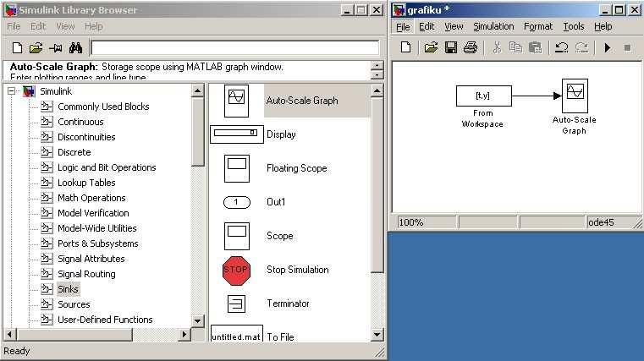Click Redo icon in grafiku toolbar
The image size is (644, 361).
(x=581, y=47)
